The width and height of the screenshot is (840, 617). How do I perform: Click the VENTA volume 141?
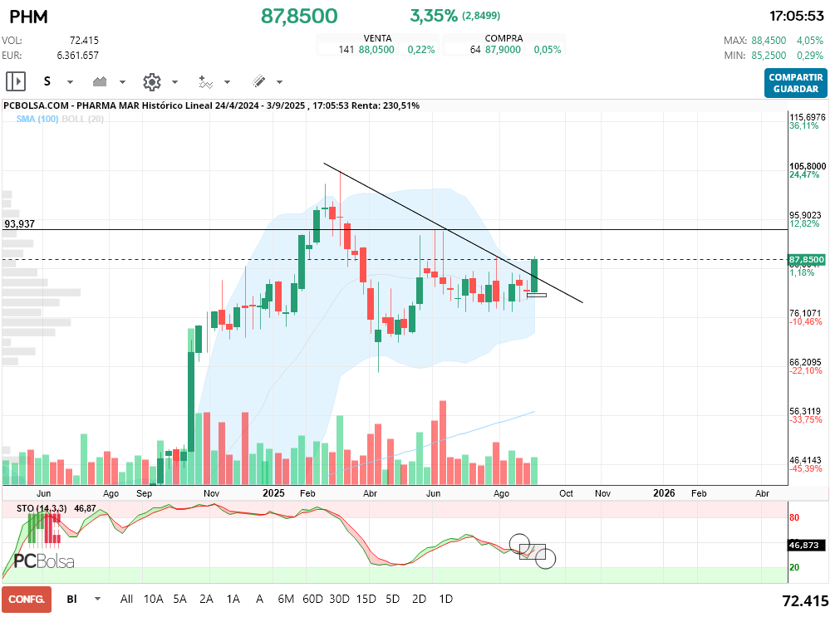pos(346,50)
